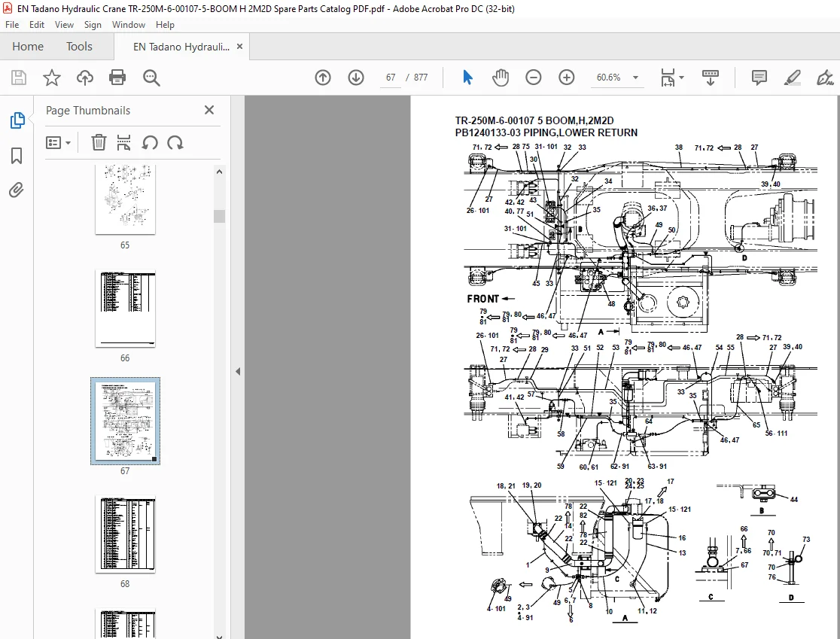840x639 pixels.
Task: Go to previous page arrow
Action: 322,78
